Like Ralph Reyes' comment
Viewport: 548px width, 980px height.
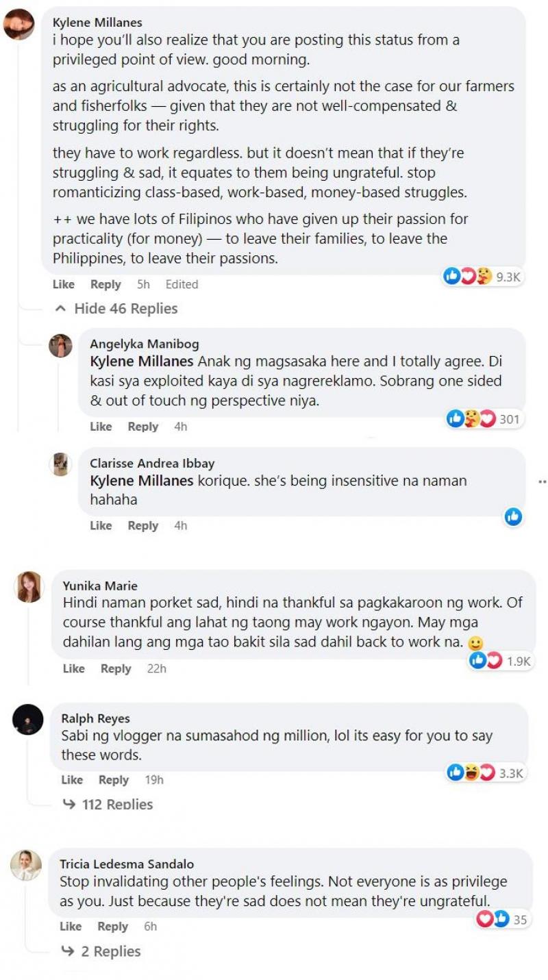(x=72, y=780)
